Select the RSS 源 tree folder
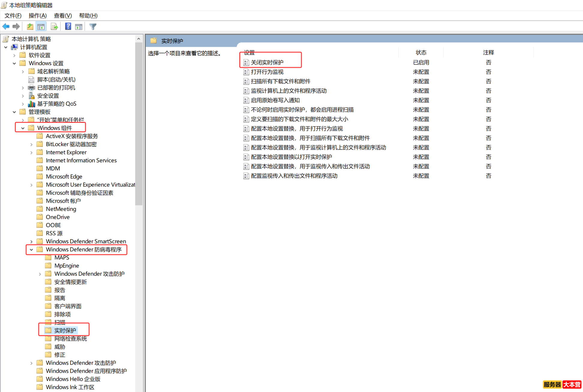The image size is (583, 392). (x=54, y=233)
